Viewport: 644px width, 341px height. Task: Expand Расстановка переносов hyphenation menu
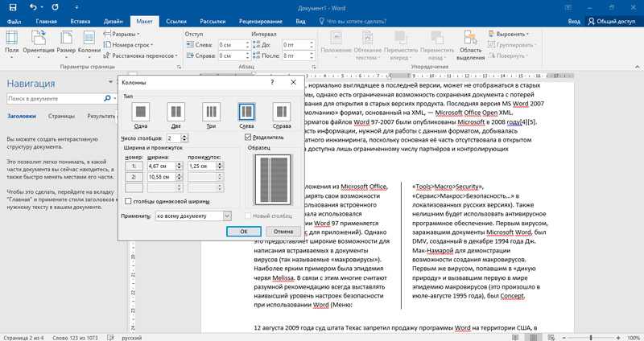(140, 55)
